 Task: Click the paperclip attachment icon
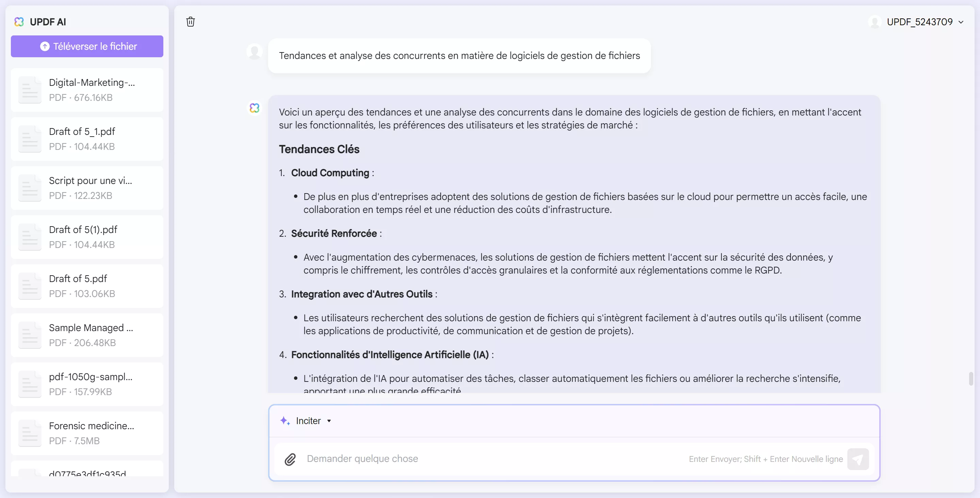pyautogui.click(x=290, y=459)
